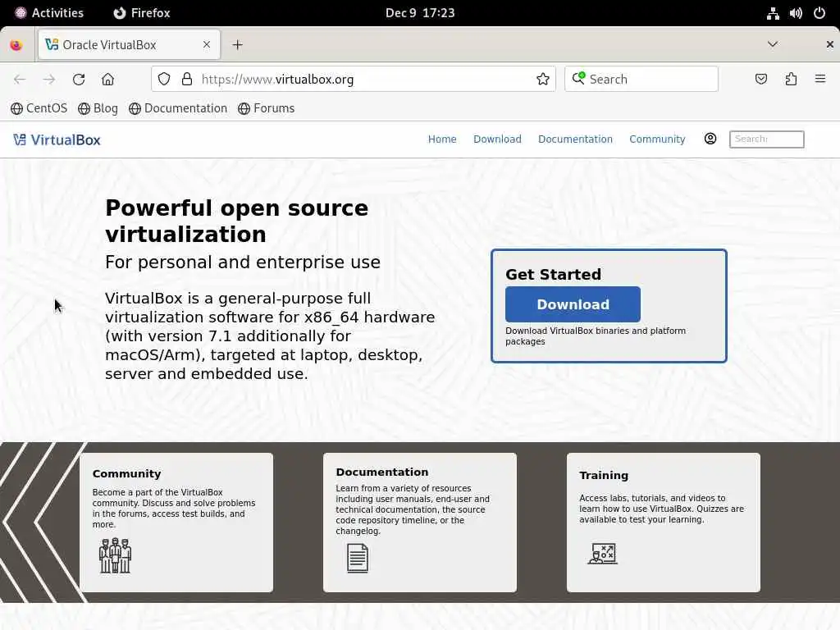840x630 pixels.
Task: Open the Community card heading
Action: [126, 473]
